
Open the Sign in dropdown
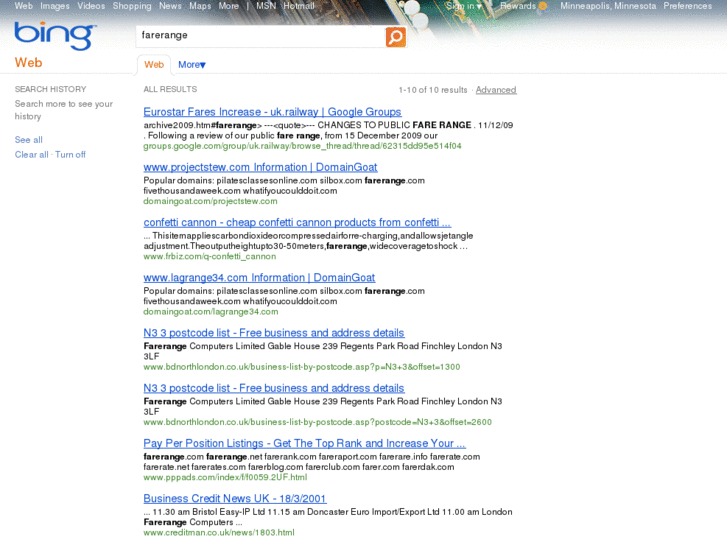(464, 6)
